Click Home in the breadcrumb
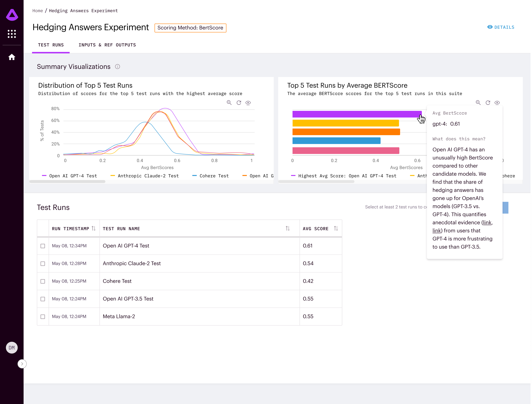Screen dimensions: 532x404 pyautogui.click(x=38, y=11)
